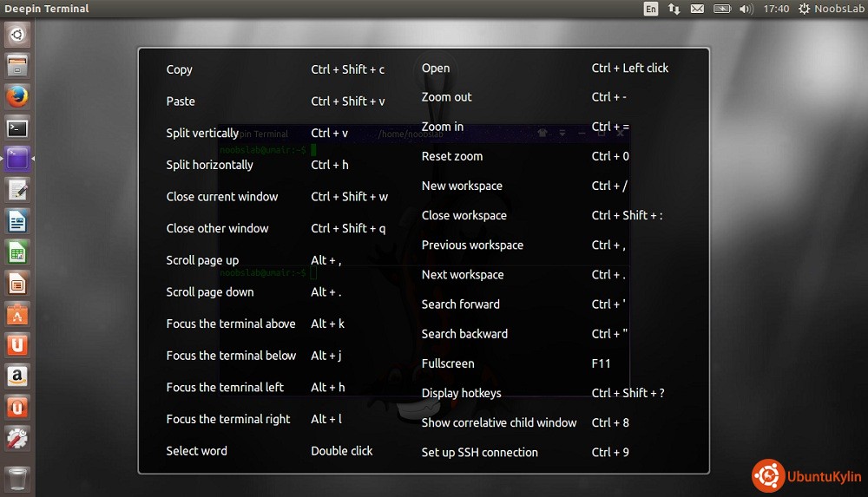Show the battery status menu
The image size is (868, 497).
click(x=721, y=9)
